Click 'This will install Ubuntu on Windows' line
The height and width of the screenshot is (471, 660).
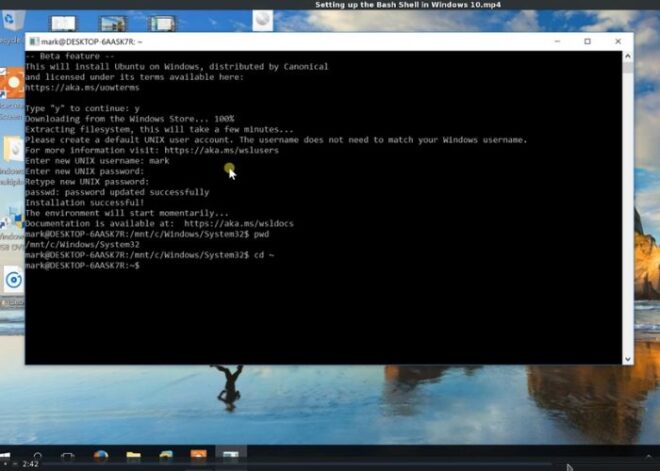pyautogui.click(x=176, y=67)
